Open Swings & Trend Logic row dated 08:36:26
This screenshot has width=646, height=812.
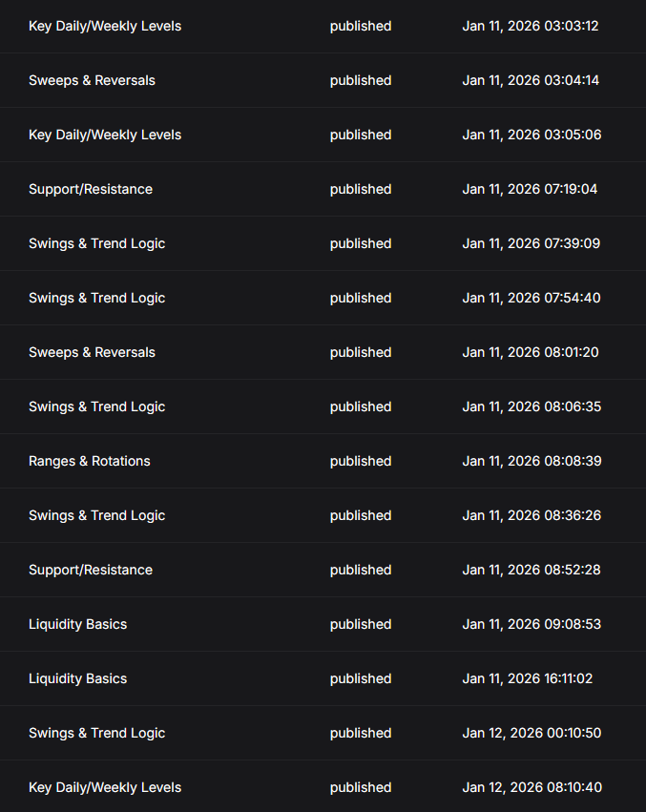point(97,515)
